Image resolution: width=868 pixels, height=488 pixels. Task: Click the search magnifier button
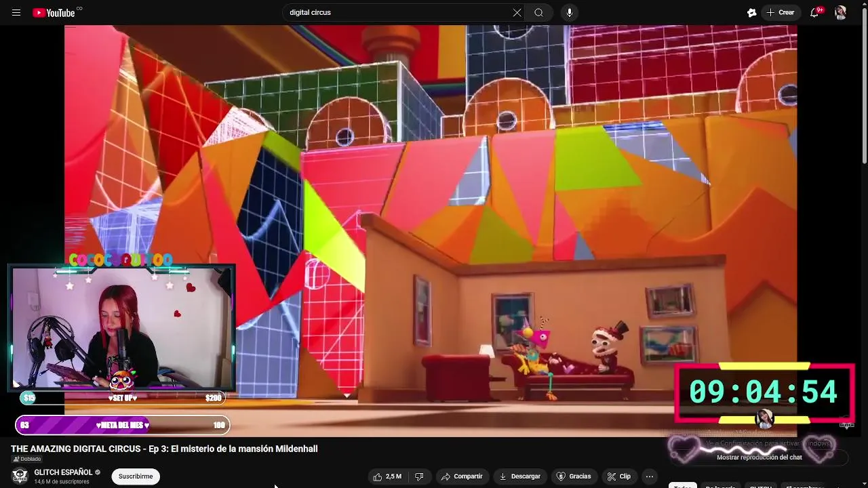pos(538,13)
